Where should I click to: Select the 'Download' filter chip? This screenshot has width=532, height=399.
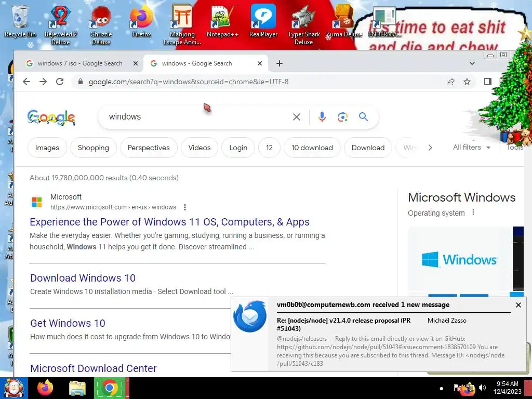point(368,148)
